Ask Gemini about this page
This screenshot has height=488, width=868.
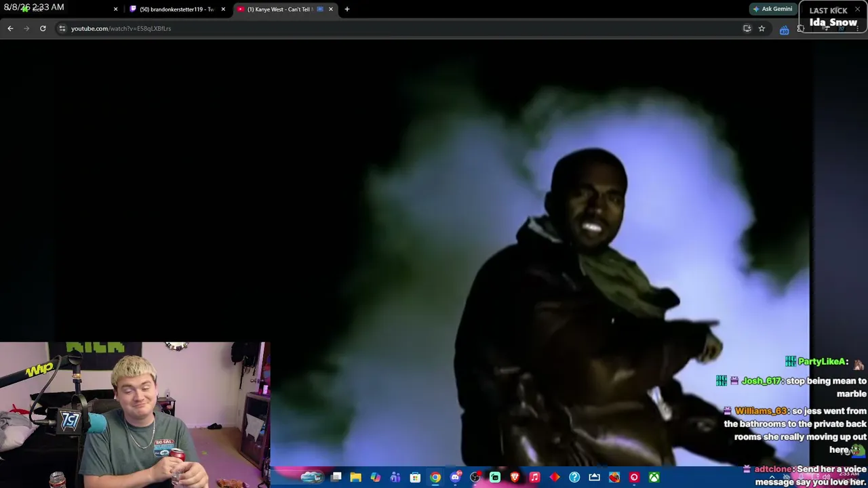pyautogui.click(x=772, y=9)
